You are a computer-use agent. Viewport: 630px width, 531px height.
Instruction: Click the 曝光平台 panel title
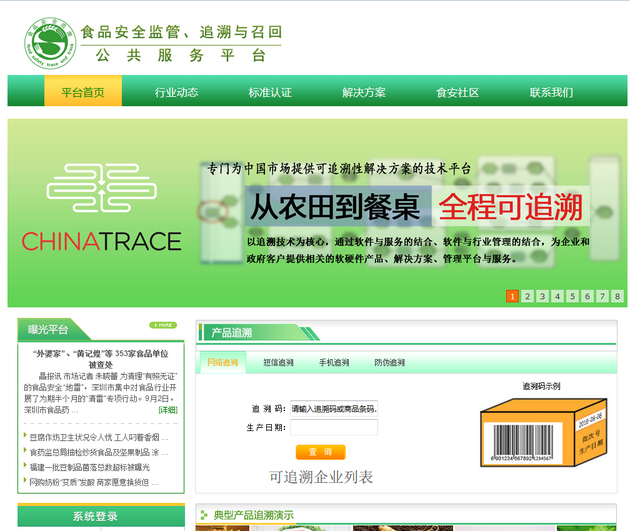click(x=48, y=330)
